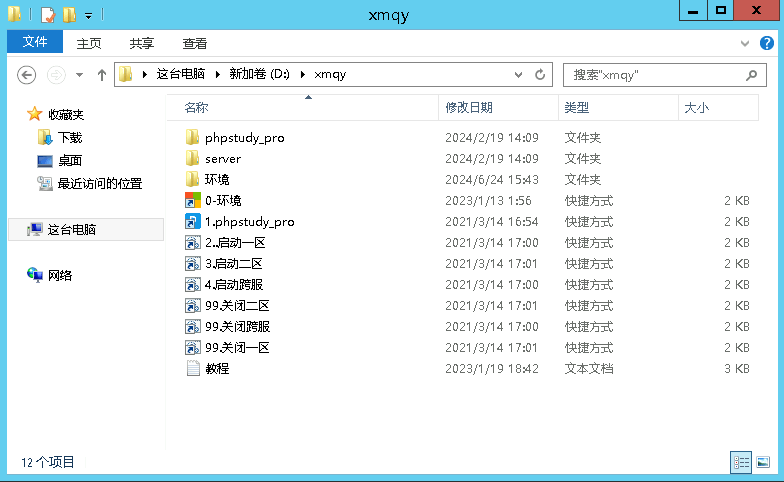Select the 1.phpstudy_pro shortcut icon
This screenshot has height=482, width=784.
[193, 222]
